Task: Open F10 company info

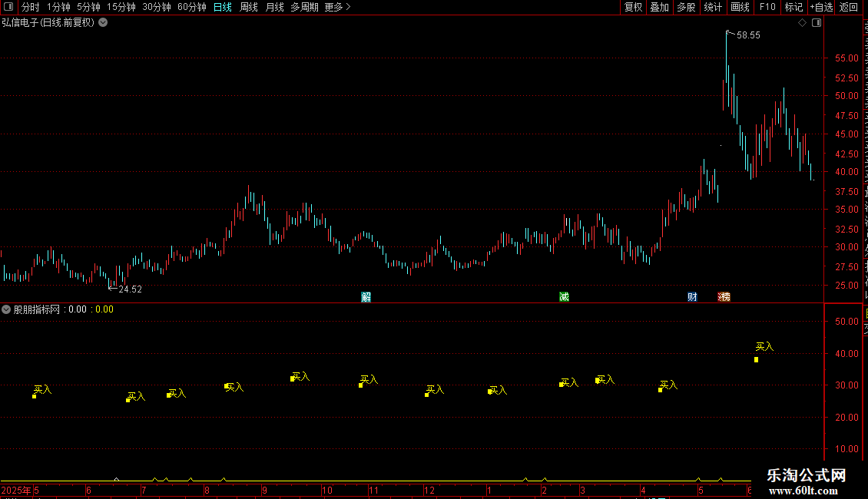Action: tap(767, 7)
